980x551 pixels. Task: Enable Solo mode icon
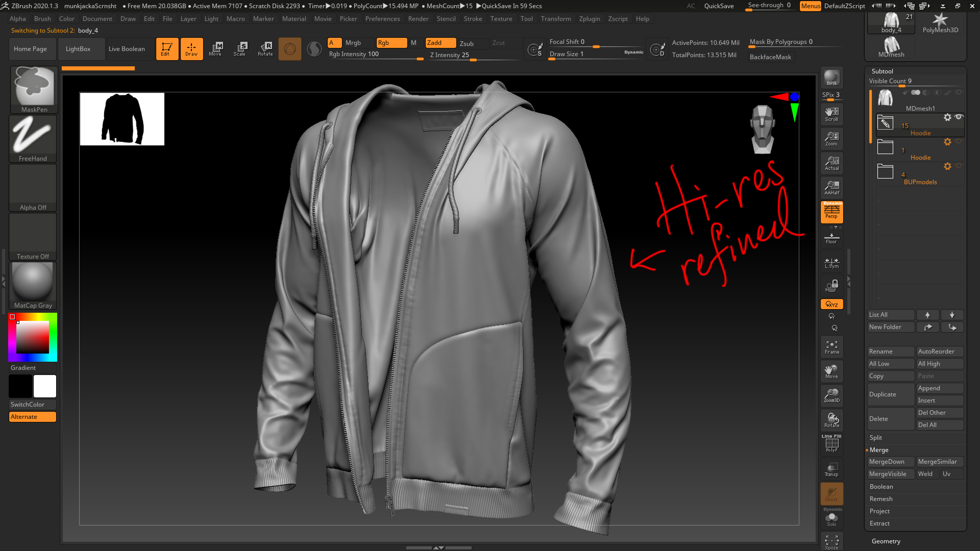832,518
